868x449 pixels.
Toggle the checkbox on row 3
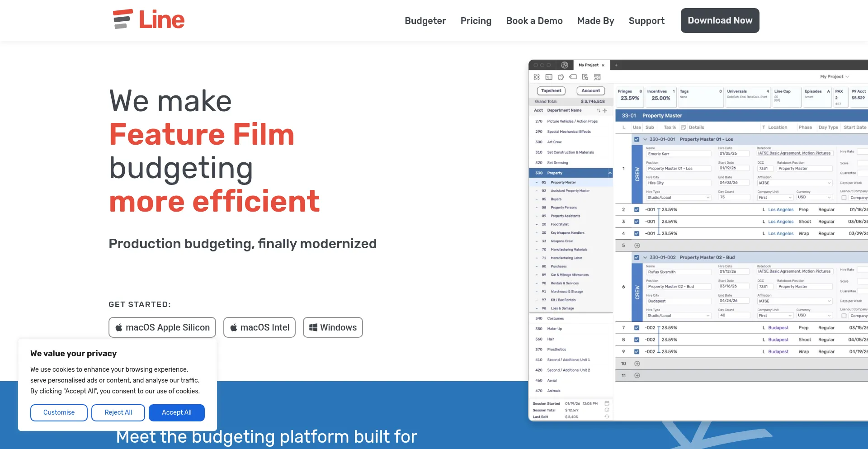click(x=637, y=222)
